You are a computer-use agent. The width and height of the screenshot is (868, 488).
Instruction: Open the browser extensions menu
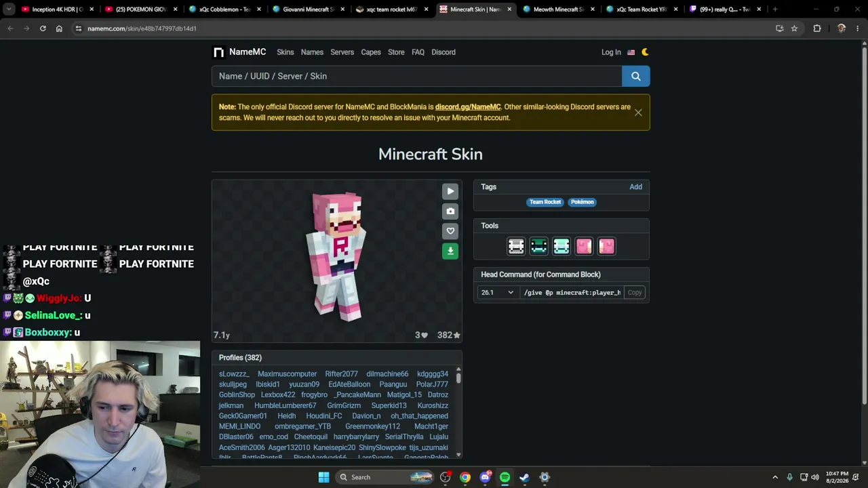[x=816, y=28]
